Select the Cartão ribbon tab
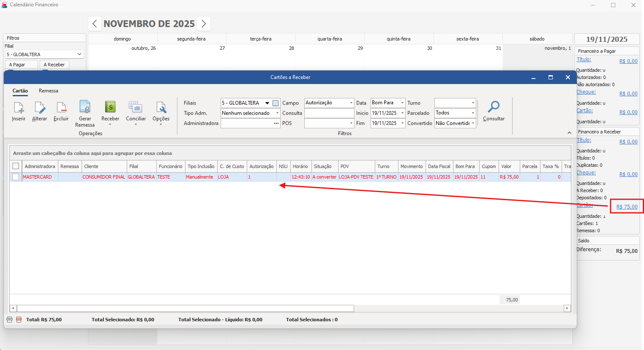 pyautogui.click(x=20, y=91)
